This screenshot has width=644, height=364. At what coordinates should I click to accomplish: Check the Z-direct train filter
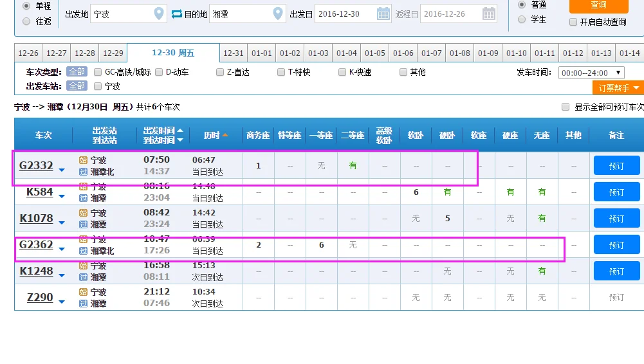(220, 72)
